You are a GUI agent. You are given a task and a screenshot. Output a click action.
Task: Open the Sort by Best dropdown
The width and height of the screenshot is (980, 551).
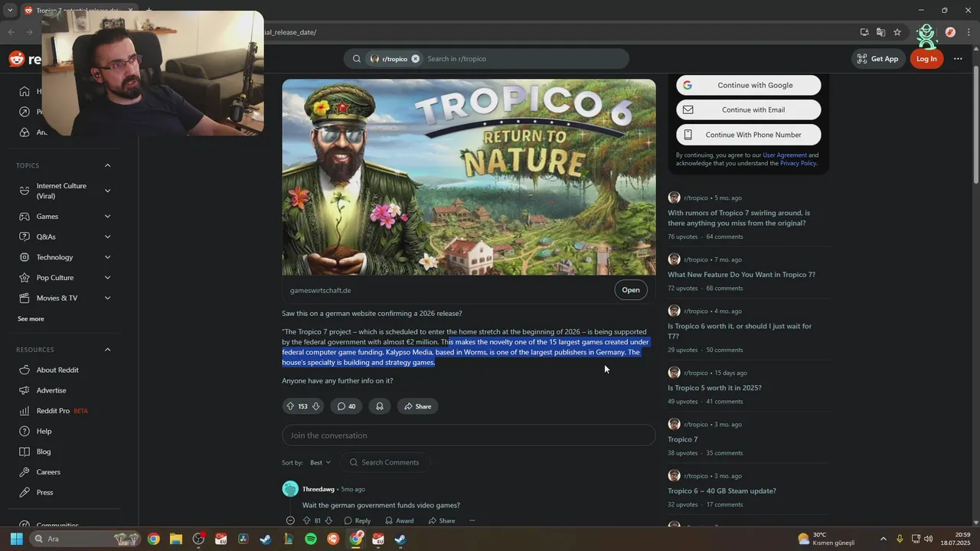320,462
